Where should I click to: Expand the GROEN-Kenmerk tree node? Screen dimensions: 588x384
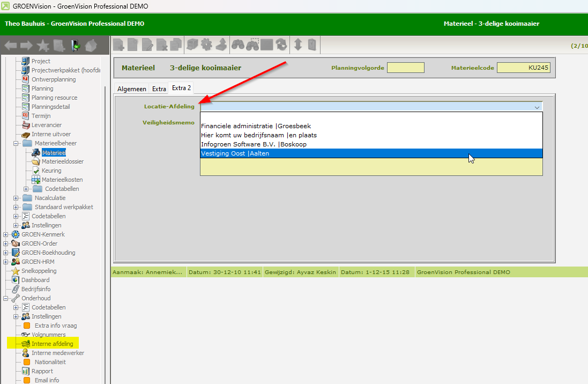pos(6,234)
